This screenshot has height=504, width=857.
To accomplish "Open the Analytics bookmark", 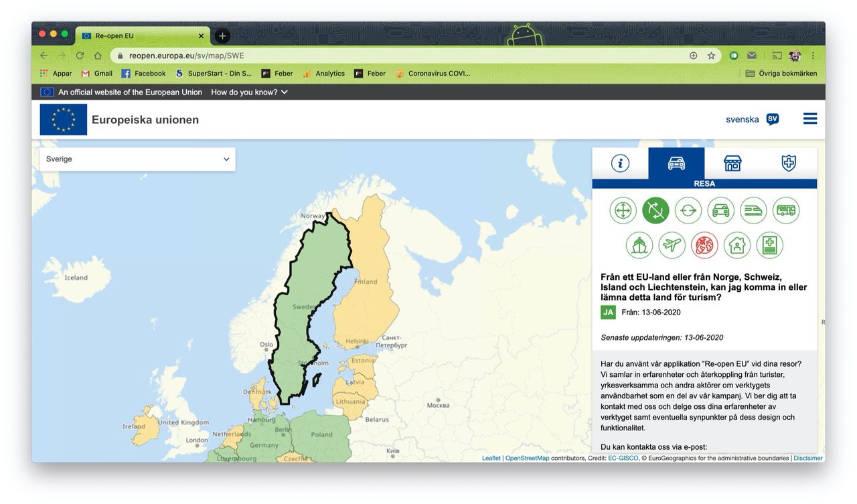I will [323, 74].
